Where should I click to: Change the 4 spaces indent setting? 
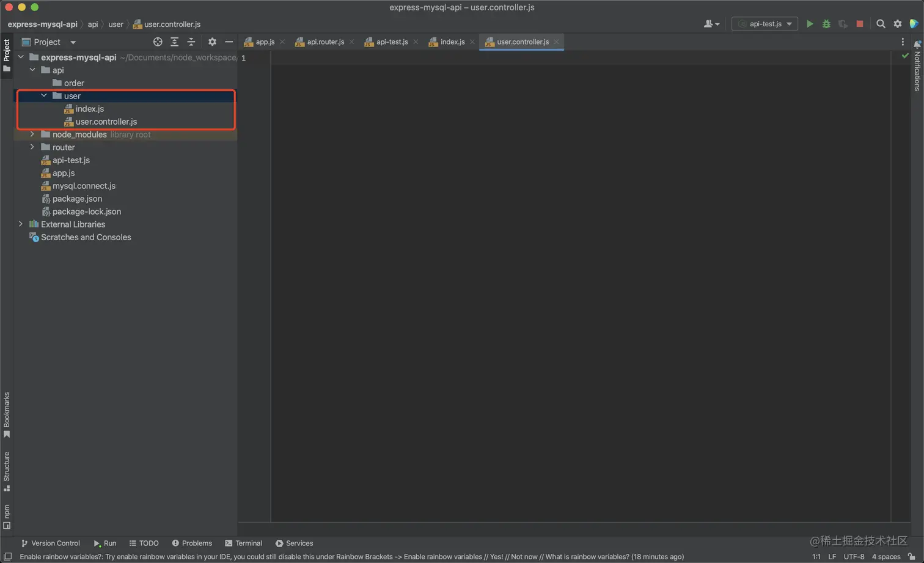point(886,556)
